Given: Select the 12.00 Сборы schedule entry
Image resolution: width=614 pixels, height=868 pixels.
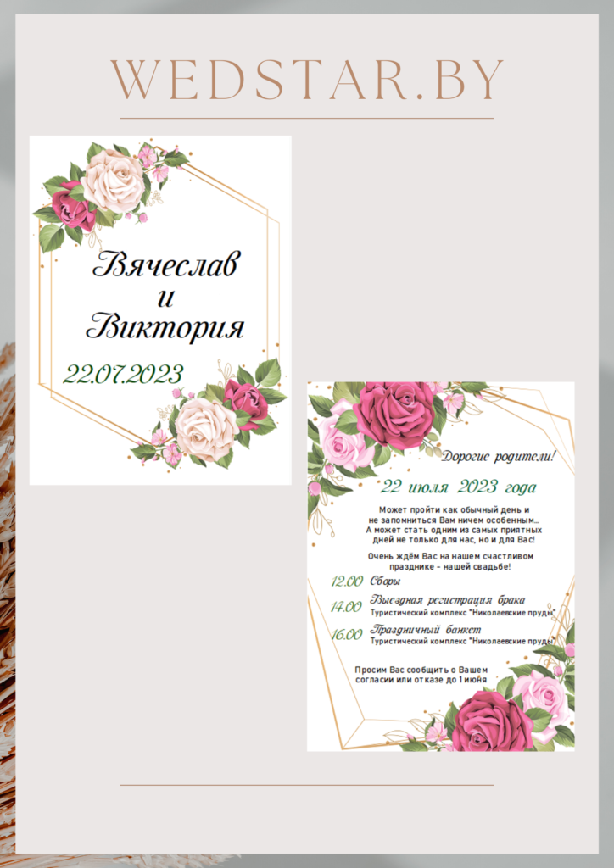Looking at the screenshot, I should click(x=366, y=581).
